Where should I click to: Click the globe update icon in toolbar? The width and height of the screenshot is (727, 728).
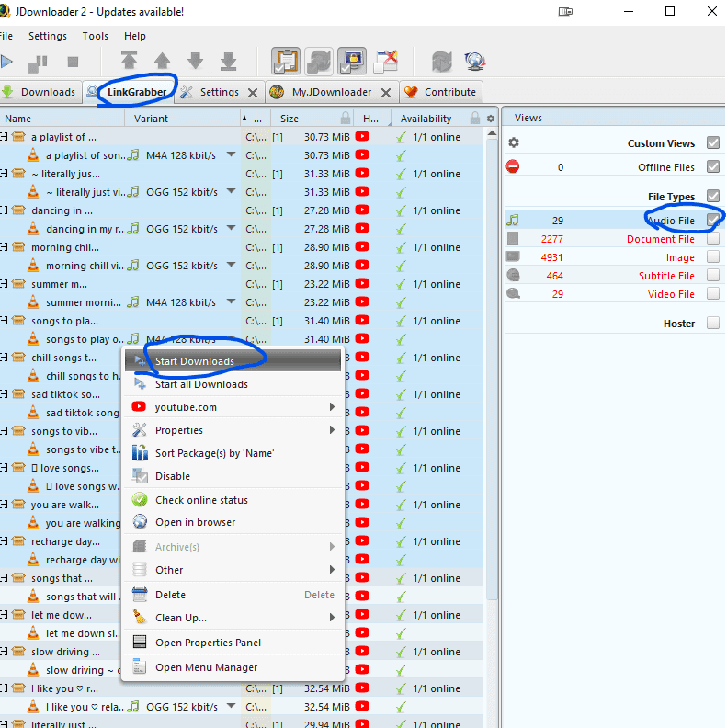[x=474, y=62]
